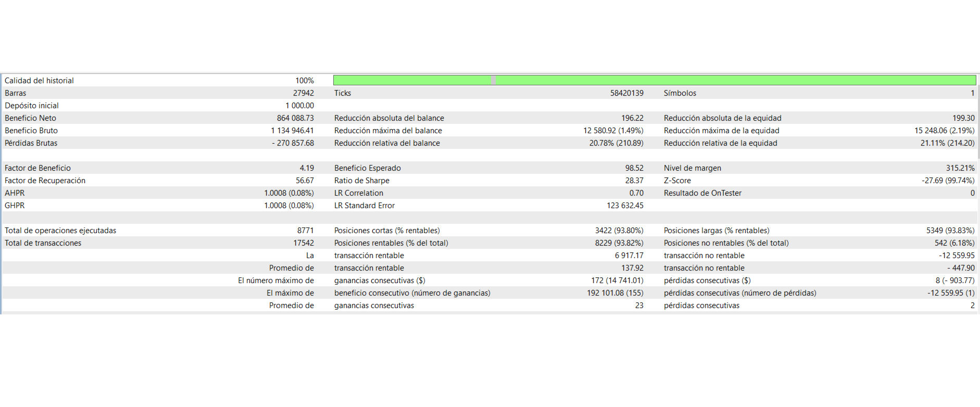Screen dimensions: 980x407
Task: Select the total operations value 8771
Action: pos(306,231)
